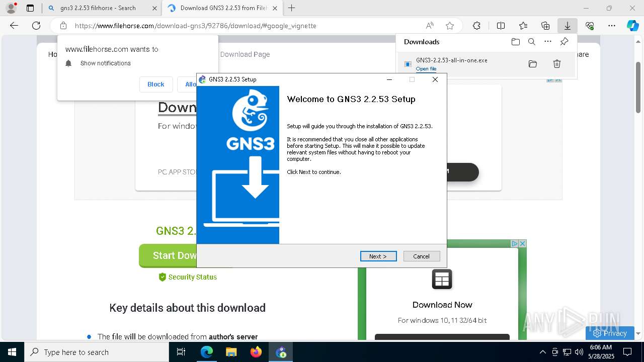Screen dimensions: 644x362
Task: Go back in Edge browser
Action: (x=14, y=26)
